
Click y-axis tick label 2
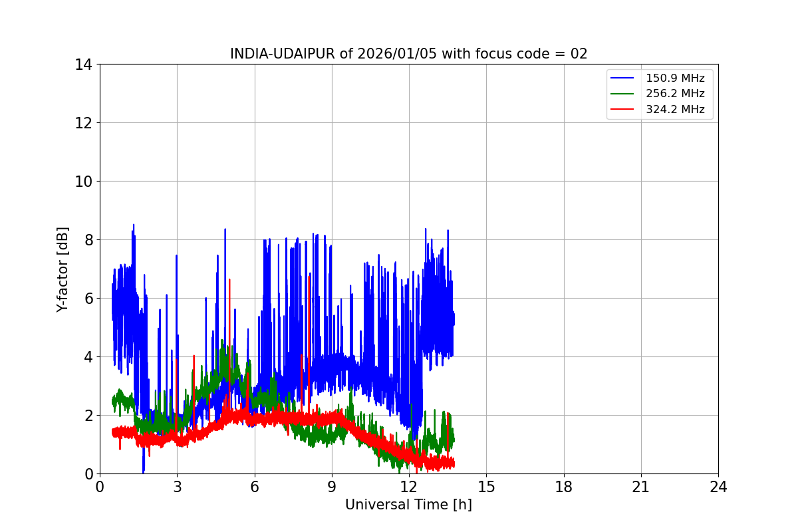(88, 416)
